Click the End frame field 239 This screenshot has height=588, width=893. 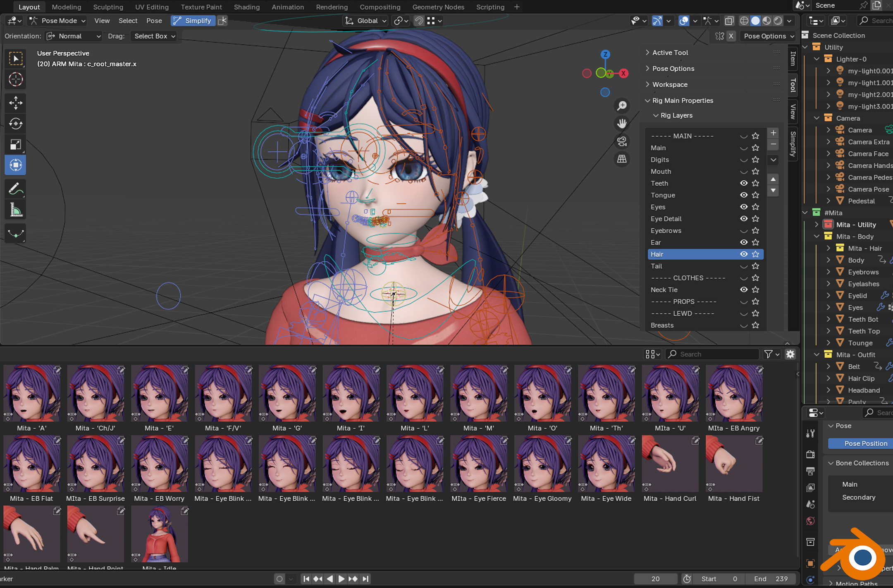[x=771, y=579]
